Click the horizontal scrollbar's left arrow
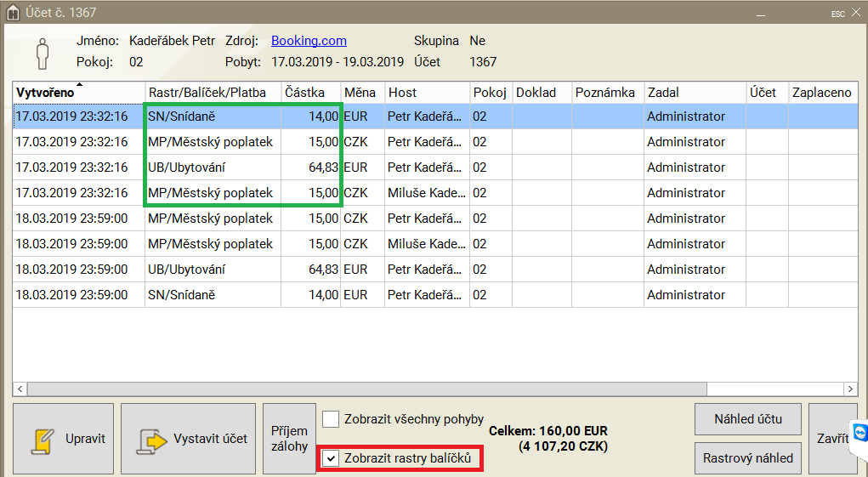Image resolution: width=868 pixels, height=477 pixels. (20, 389)
